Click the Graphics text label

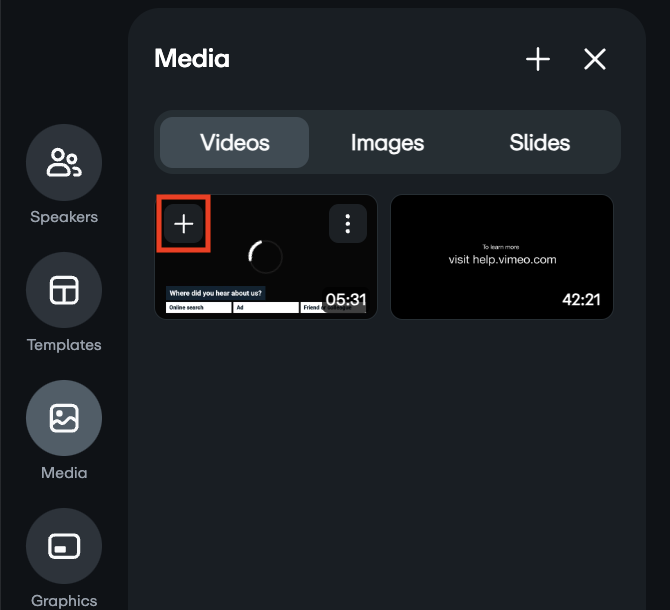64,601
